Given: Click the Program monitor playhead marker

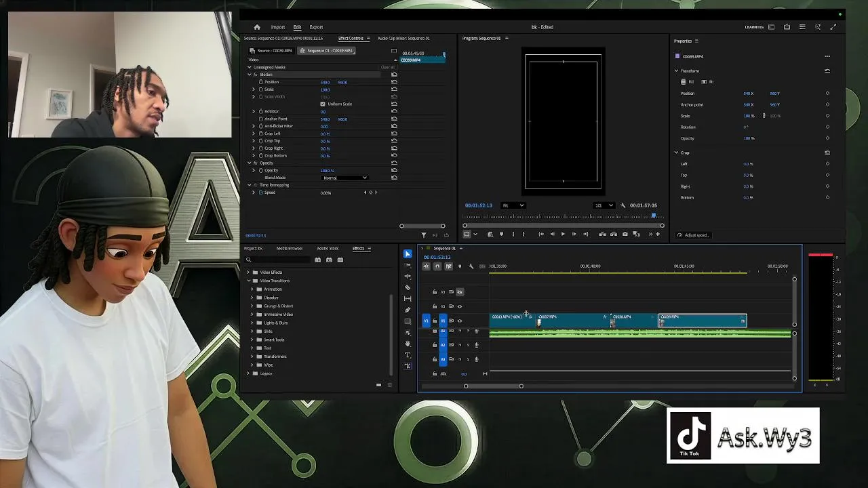Looking at the screenshot, I should pos(654,216).
